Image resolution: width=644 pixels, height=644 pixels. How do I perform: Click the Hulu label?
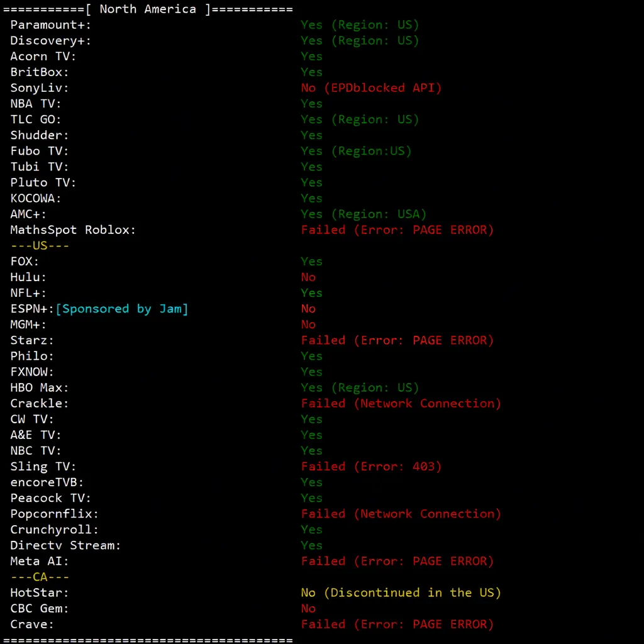28,277
